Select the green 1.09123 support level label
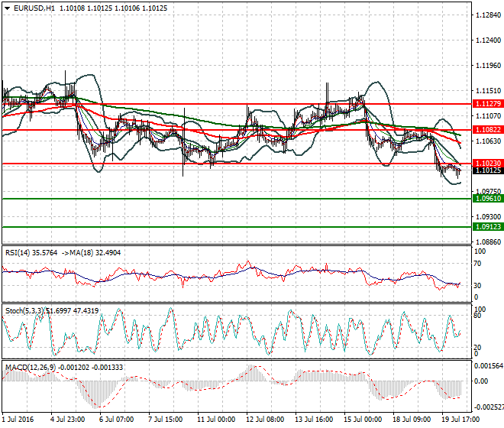Viewport: 504px width, 428px height. point(488,227)
